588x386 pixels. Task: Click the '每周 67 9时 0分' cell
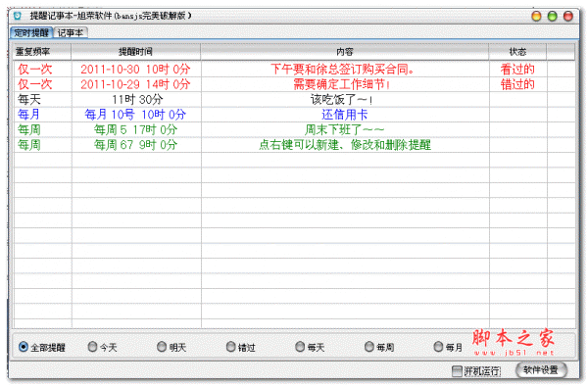[135, 145]
